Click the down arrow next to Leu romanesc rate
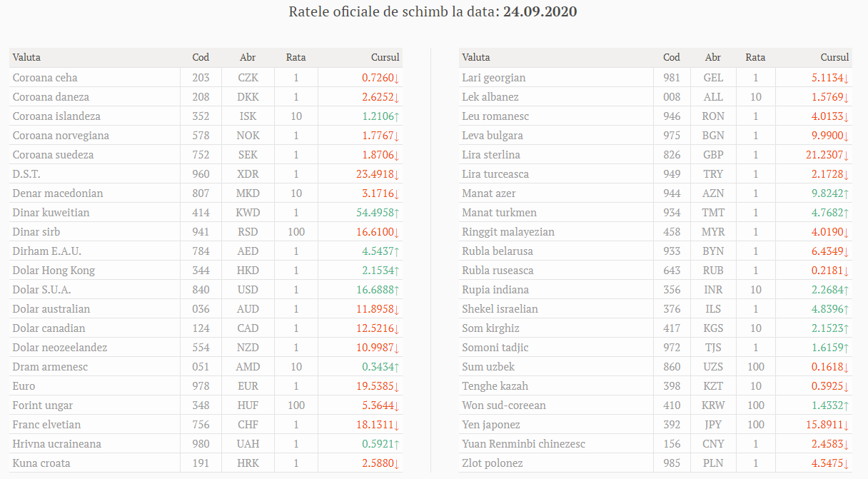 point(847,116)
